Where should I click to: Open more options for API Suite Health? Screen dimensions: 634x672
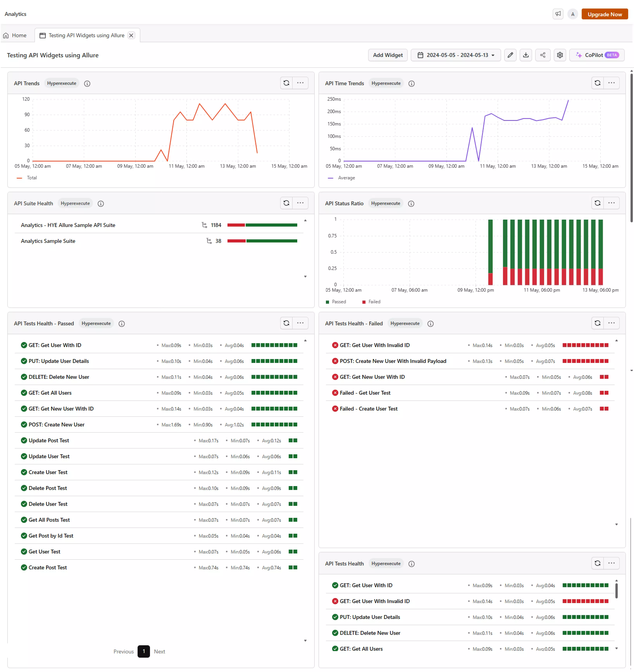[x=300, y=203]
